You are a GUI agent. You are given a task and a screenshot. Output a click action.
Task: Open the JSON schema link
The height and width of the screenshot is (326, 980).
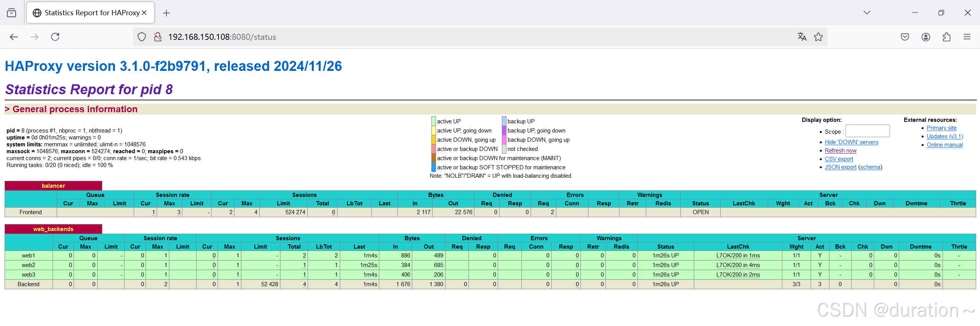[x=870, y=167]
